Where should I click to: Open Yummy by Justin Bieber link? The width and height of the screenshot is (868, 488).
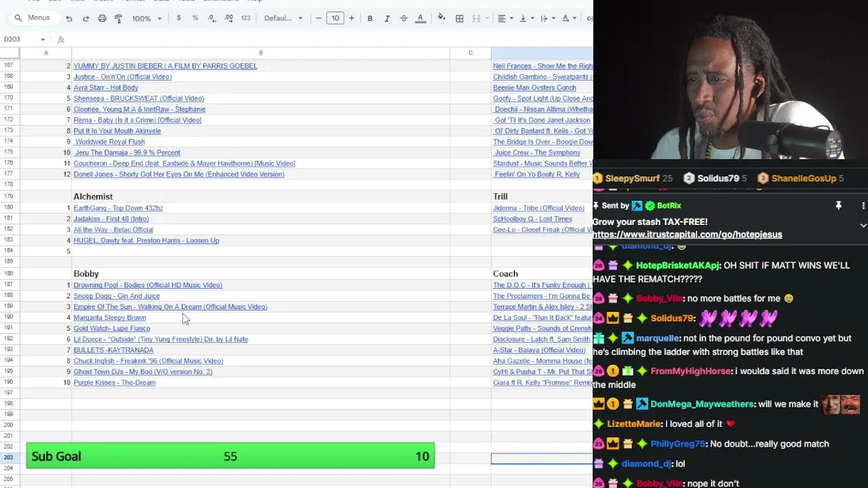[165, 66]
